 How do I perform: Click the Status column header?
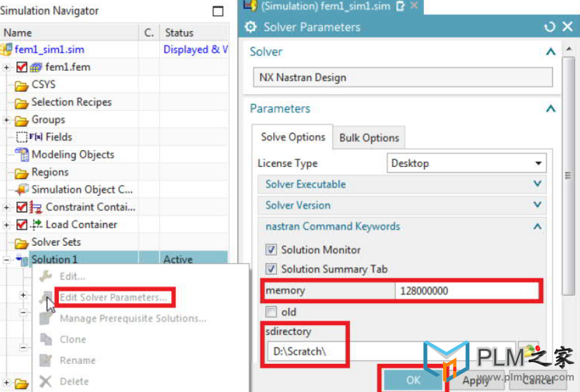[x=194, y=33]
